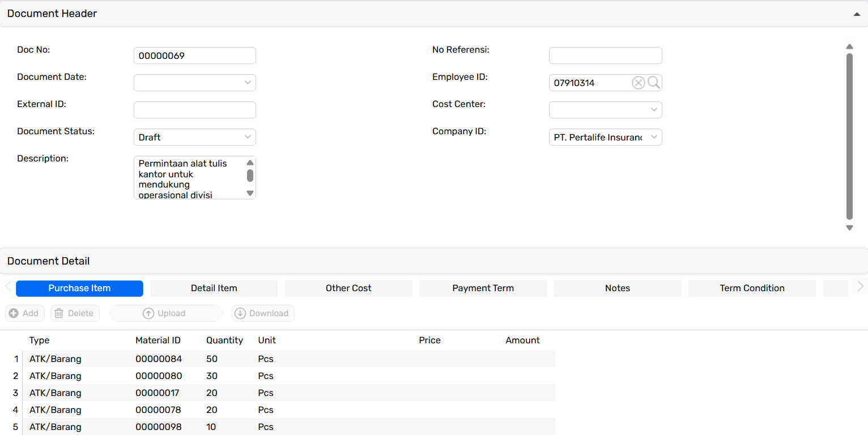Click the Material ID column header
Screen dimensions: 868x443
[158, 340]
